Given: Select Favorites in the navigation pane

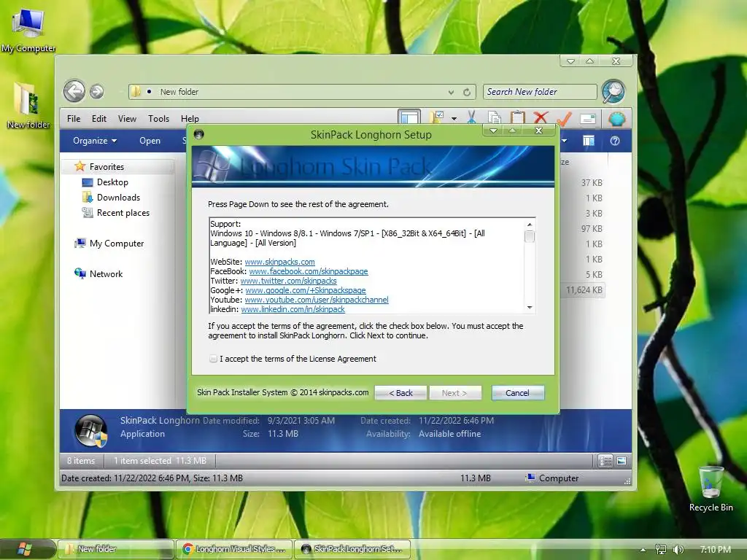Looking at the screenshot, I should (x=118, y=167).
